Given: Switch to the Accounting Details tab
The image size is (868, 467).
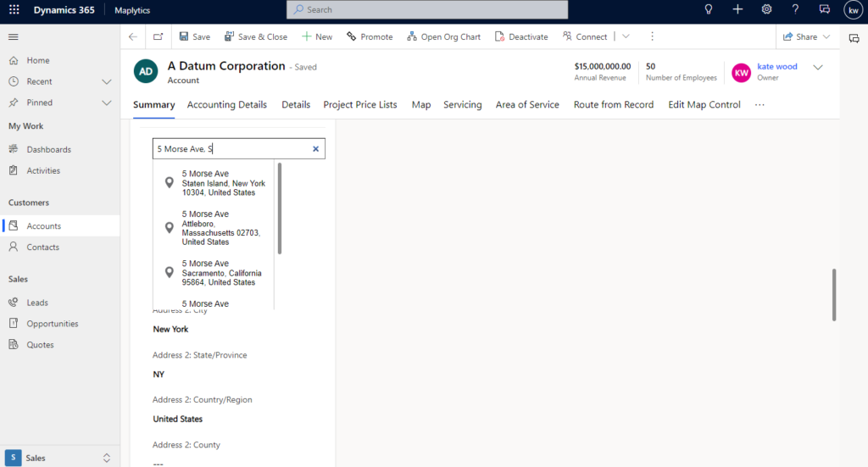Looking at the screenshot, I should point(226,105).
